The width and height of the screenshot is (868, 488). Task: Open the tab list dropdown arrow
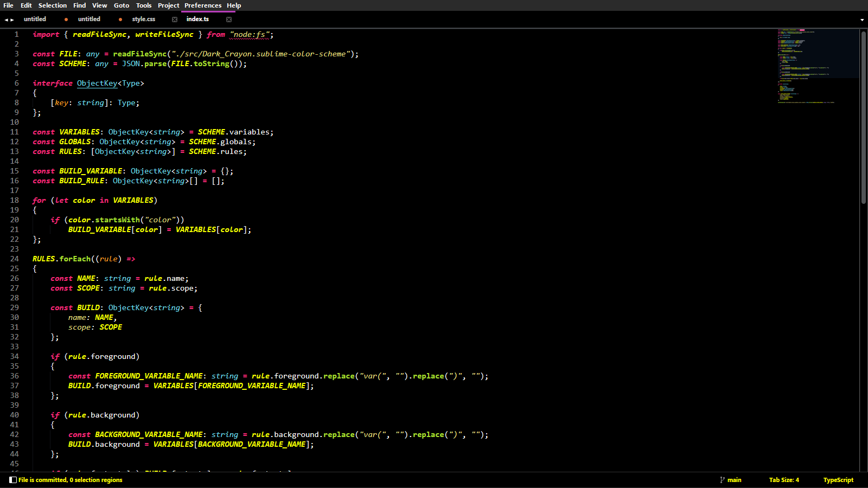click(862, 20)
